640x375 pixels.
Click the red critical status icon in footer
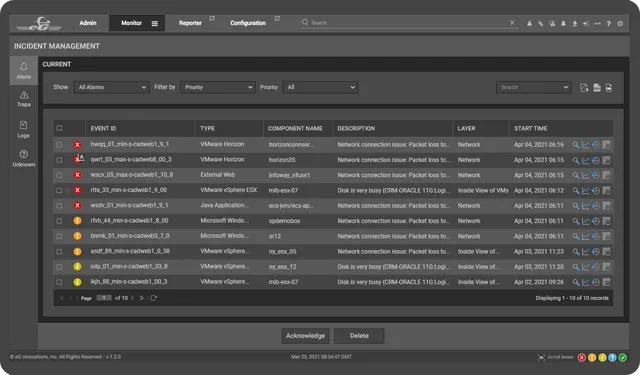point(582,357)
